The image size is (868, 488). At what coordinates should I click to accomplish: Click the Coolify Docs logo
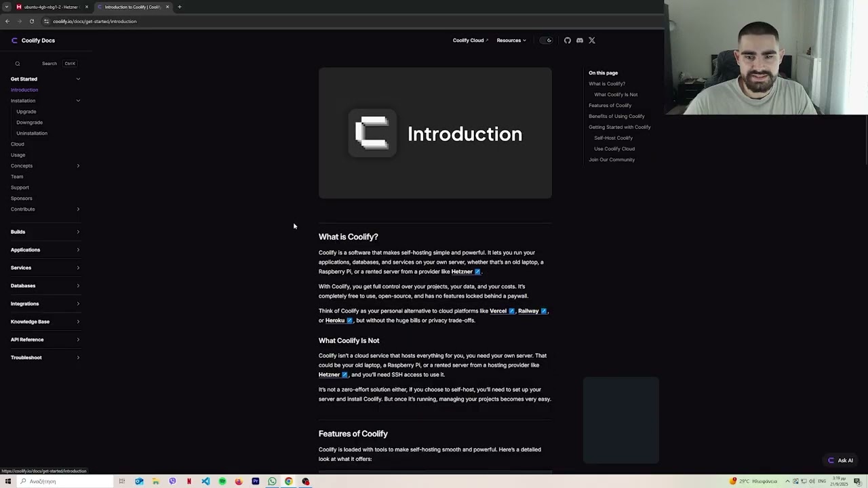33,41
